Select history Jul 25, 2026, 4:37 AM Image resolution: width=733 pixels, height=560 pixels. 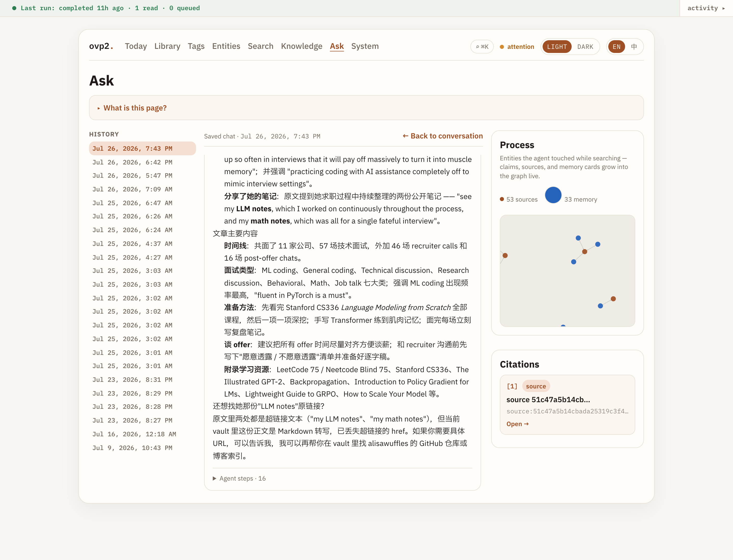[142, 244]
